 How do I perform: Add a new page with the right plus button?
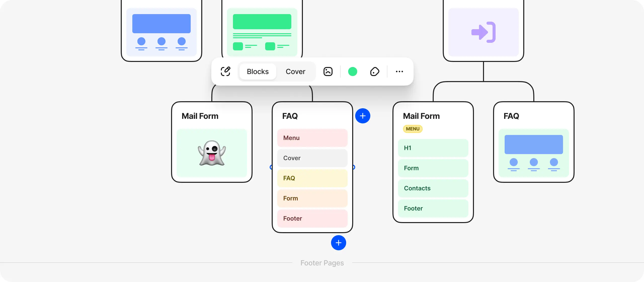[363, 116]
